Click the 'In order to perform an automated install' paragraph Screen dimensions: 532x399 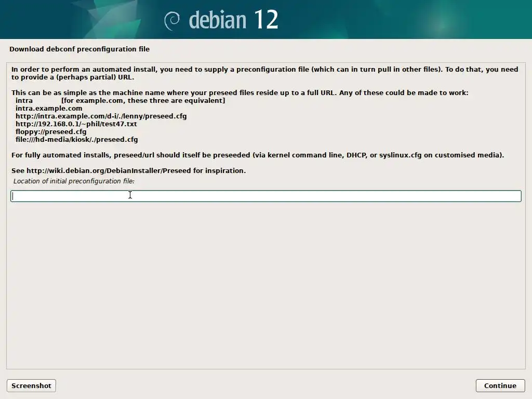coord(264,73)
